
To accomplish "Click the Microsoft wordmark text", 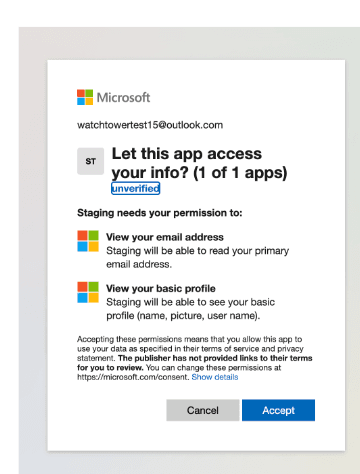I will (123, 98).
